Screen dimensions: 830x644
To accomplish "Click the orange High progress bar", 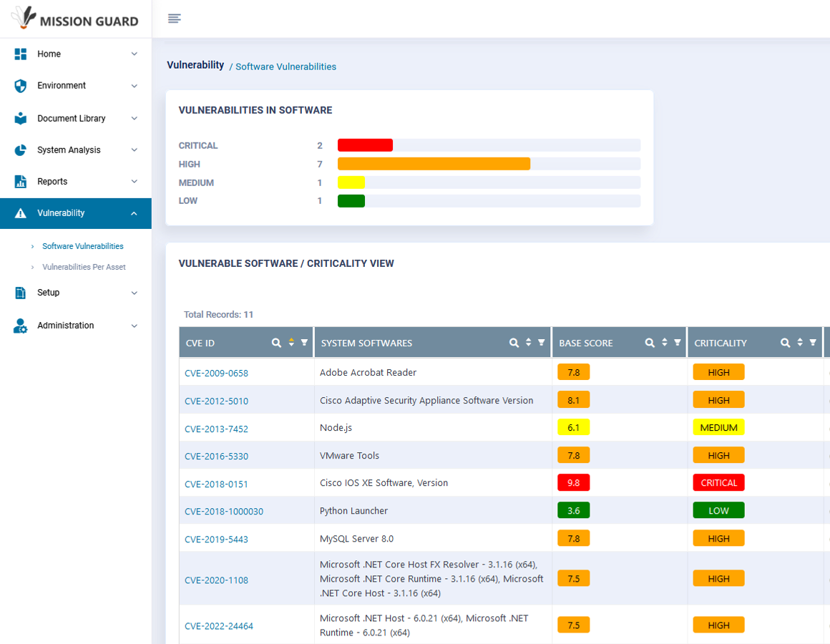I will click(434, 164).
